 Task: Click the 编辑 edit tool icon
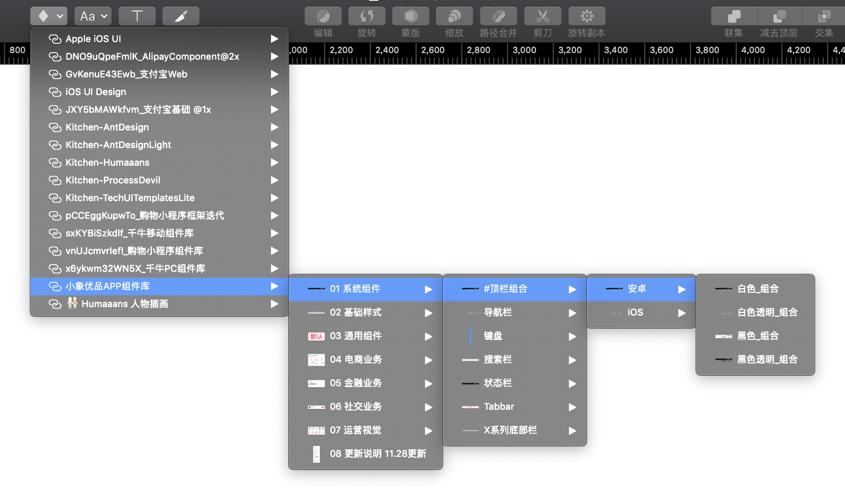[323, 16]
